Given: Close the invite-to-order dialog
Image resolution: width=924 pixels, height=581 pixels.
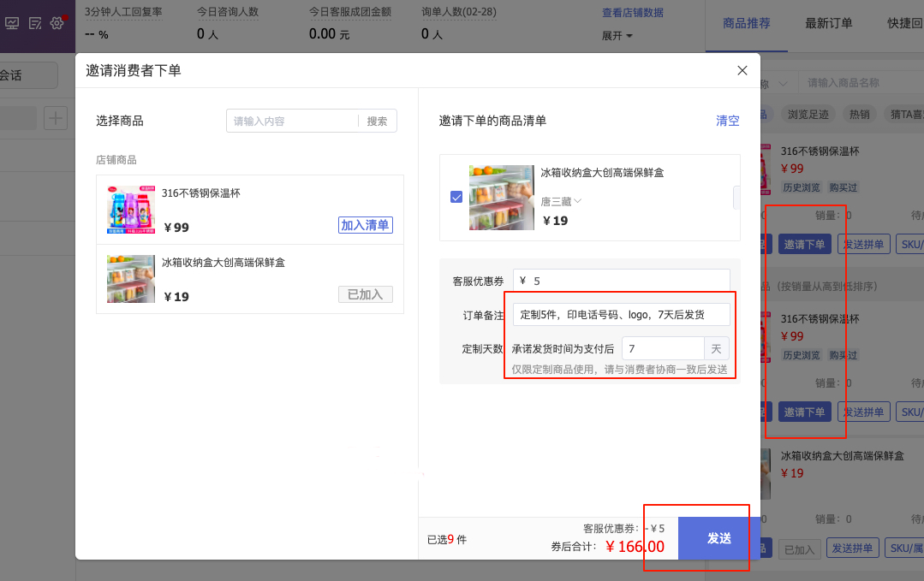Looking at the screenshot, I should tap(742, 71).
